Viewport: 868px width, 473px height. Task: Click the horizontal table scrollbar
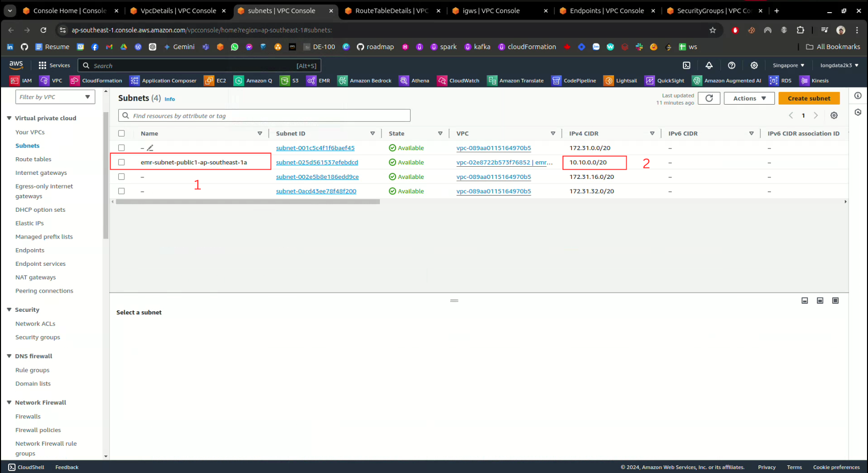(248, 202)
